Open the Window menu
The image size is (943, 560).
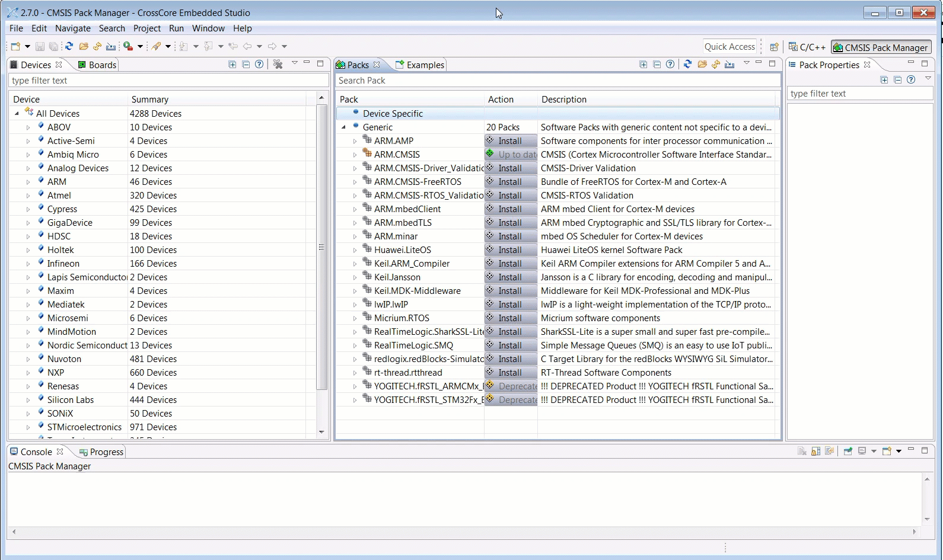(208, 28)
